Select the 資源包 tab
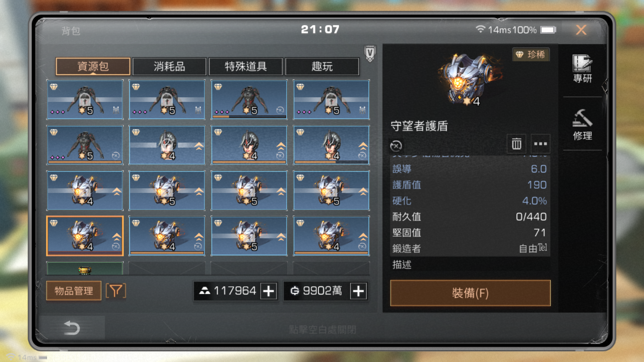The height and width of the screenshot is (362, 644). pyautogui.click(x=93, y=66)
